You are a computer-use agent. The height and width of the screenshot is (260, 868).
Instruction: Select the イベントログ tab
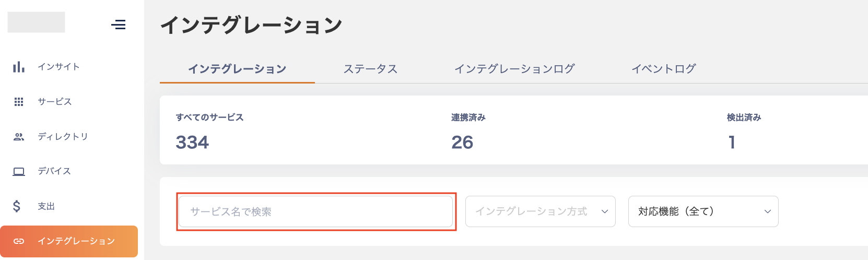coord(663,69)
